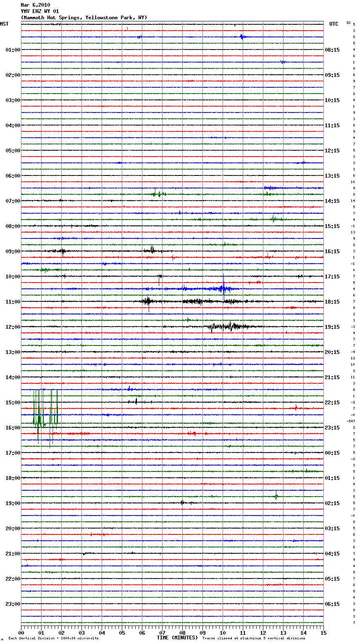The width and height of the screenshot is (357, 644).
Task: Select the 20:00 MST time label
Action: (13, 529)
